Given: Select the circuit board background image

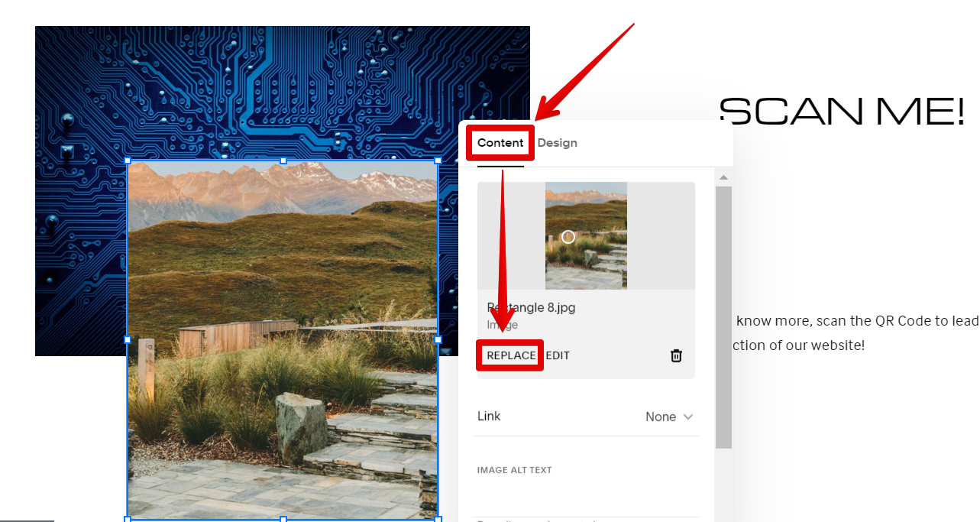Looking at the screenshot, I should click(283, 92).
